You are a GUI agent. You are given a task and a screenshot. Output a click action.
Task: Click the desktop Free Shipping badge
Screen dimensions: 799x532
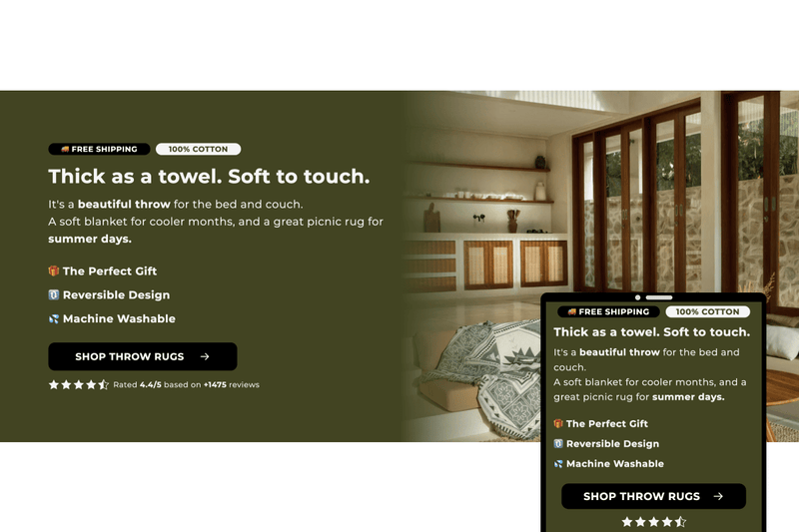(x=99, y=149)
